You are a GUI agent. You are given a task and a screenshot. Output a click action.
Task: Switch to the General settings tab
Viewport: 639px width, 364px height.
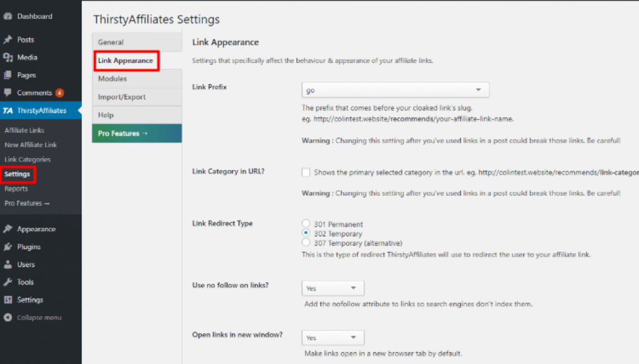(137, 42)
